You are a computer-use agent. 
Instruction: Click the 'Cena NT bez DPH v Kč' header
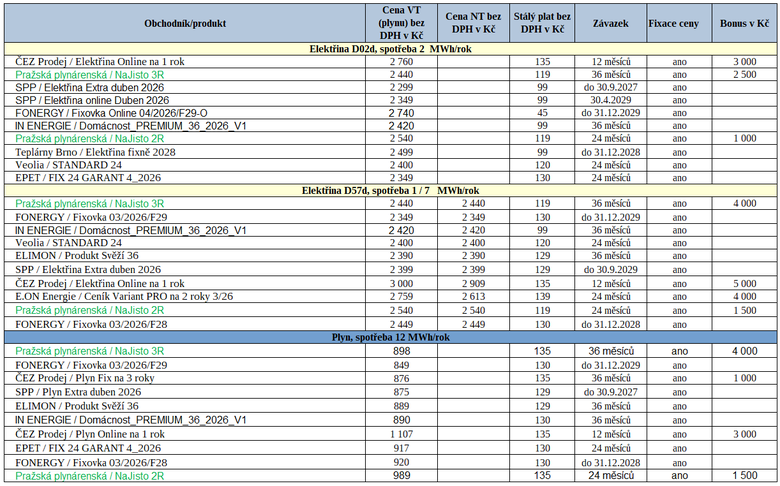tap(473, 23)
